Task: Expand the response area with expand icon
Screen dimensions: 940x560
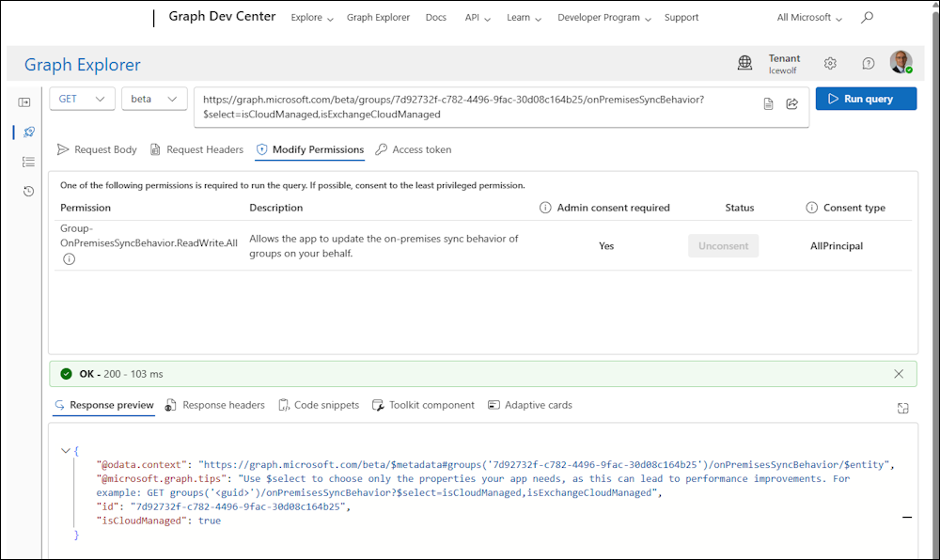Action: point(902,408)
